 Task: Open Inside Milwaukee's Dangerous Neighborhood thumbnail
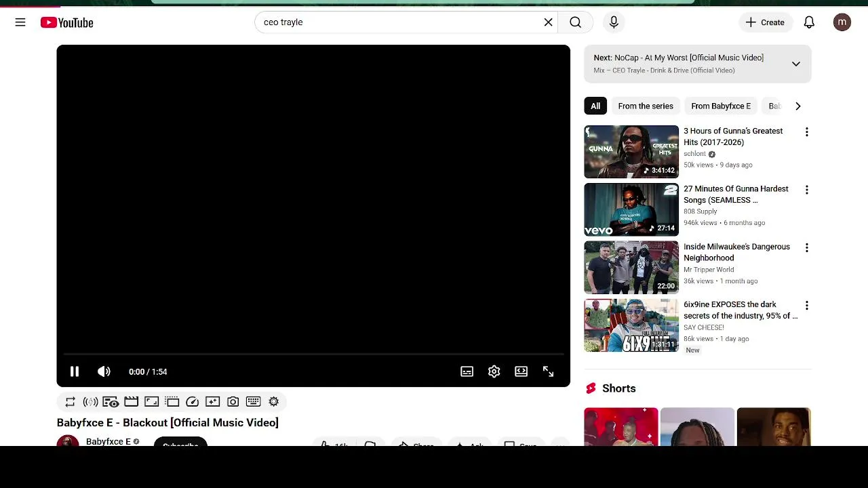pyautogui.click(x=631, y=268)
